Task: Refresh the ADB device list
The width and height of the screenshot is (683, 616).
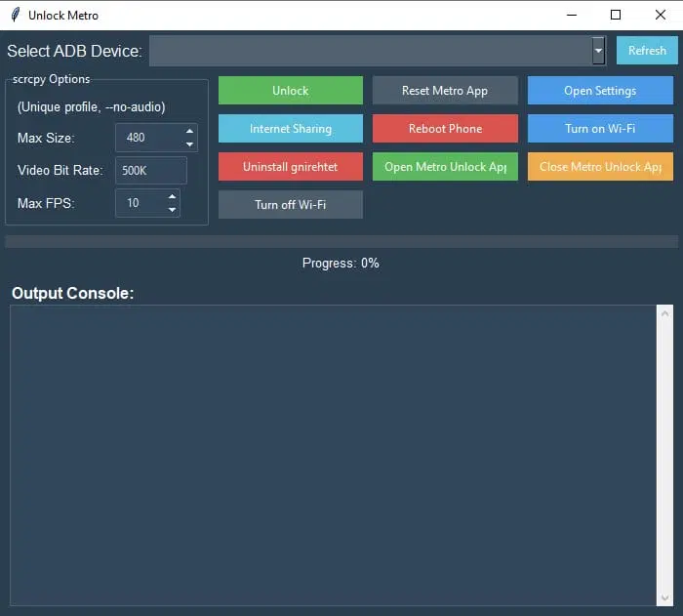Action: click(x=646, y=51)
